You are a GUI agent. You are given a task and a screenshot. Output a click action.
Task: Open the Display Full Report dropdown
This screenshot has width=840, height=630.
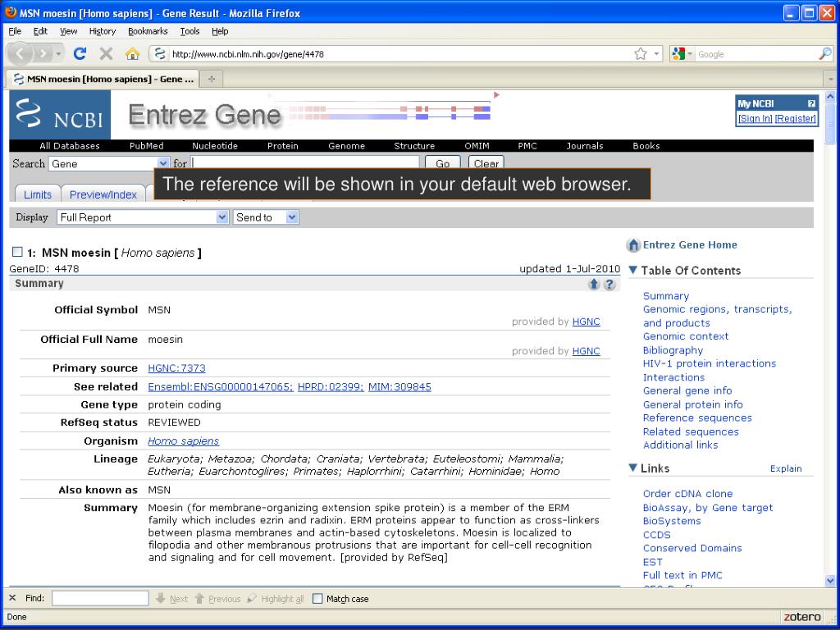(x=143, y=217)
